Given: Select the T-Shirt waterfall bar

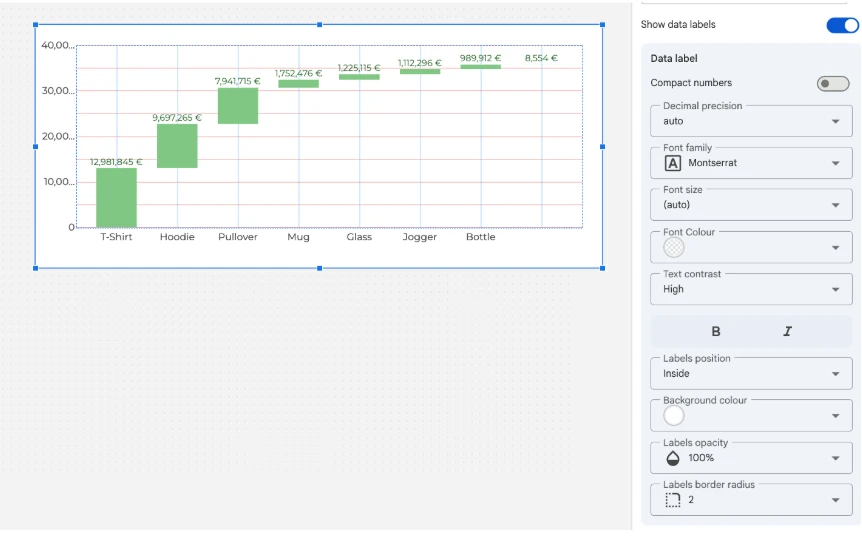Looking at the screenshot, I should 117,197.
